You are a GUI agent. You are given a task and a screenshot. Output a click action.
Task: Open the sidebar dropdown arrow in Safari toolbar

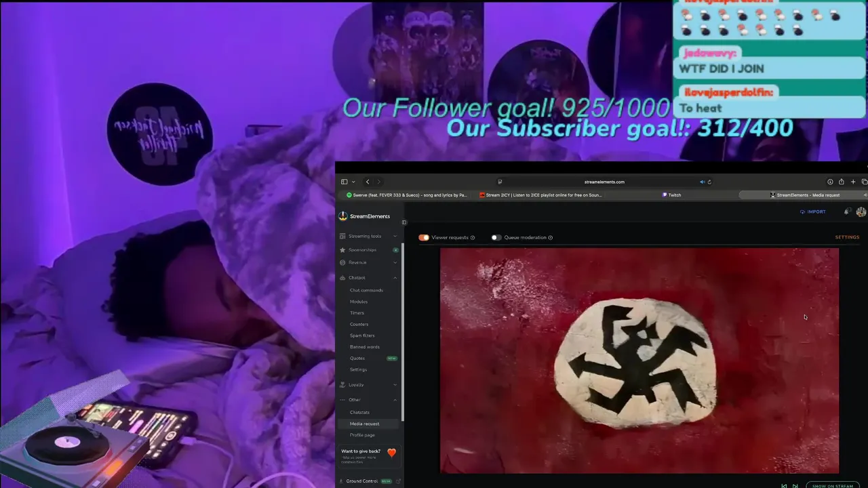pos(353,182)
